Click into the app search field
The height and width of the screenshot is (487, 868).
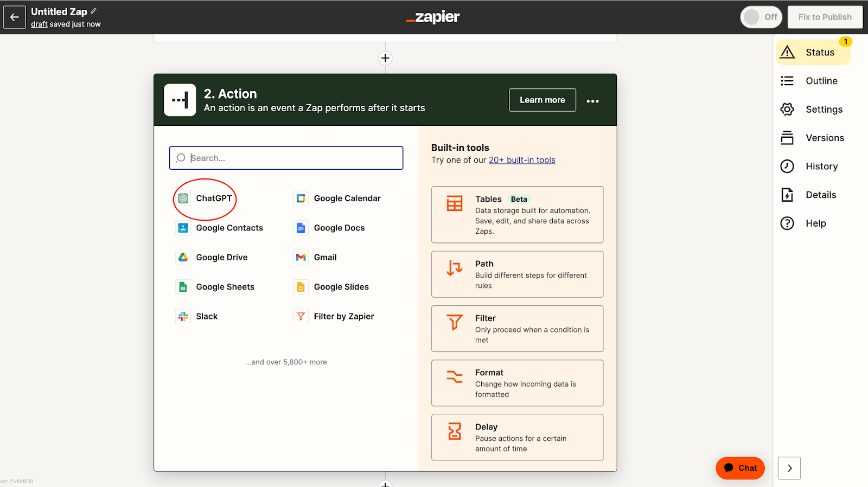coord(286,158)
